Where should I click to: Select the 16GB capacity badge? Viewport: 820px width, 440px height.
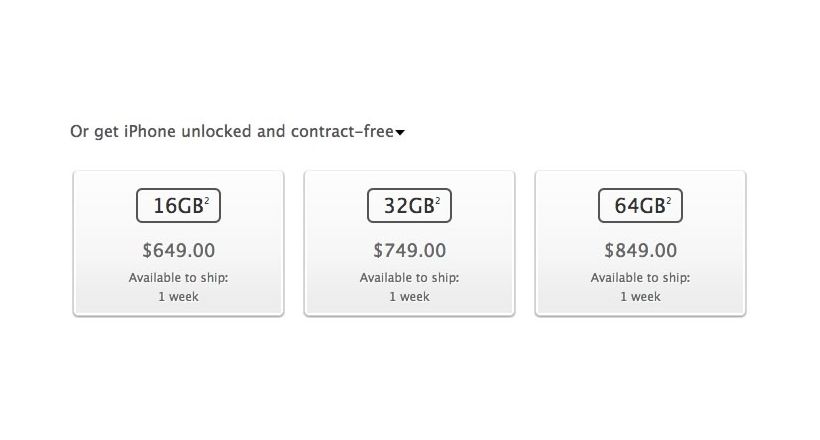(178, 206)
